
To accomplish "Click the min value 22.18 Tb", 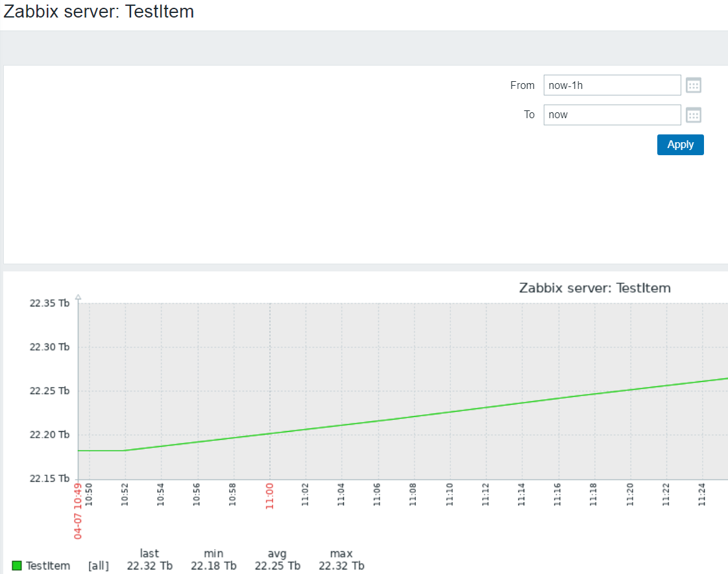I will tap(213, 566).
